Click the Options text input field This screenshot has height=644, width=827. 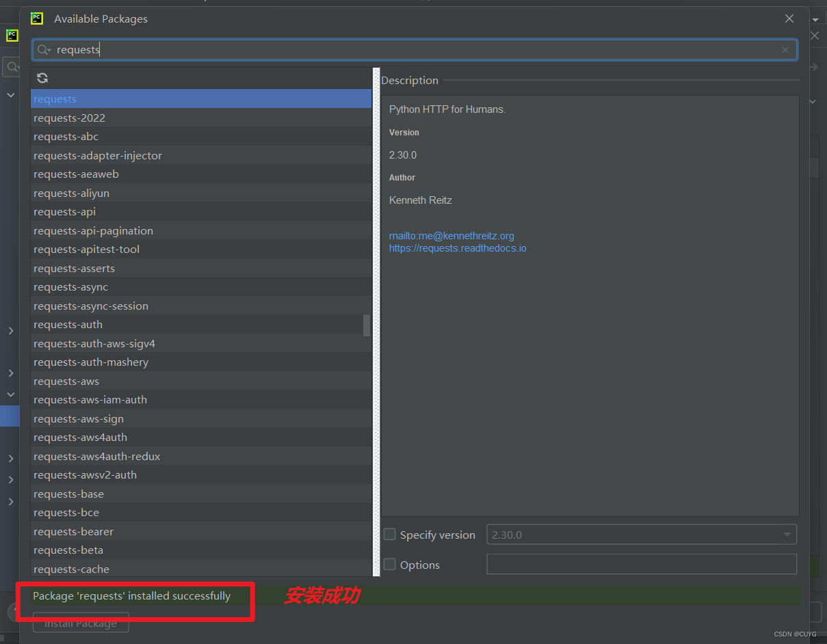642,564
